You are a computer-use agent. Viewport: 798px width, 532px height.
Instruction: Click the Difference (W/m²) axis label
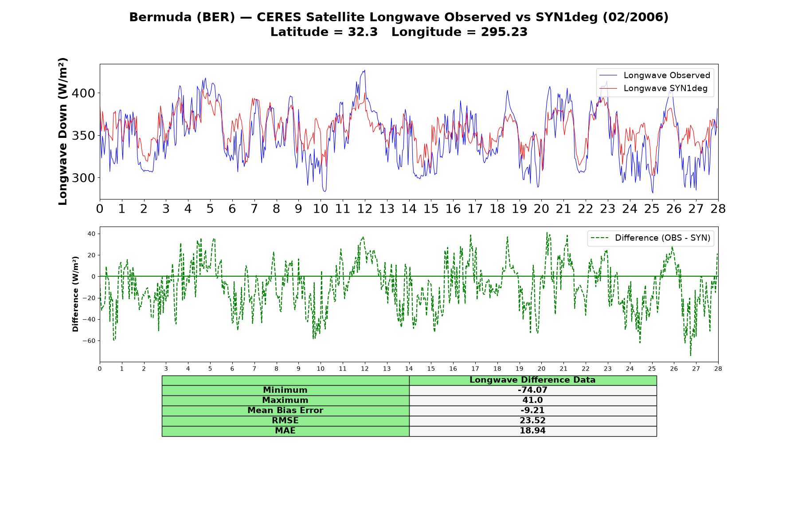point(75,294)
